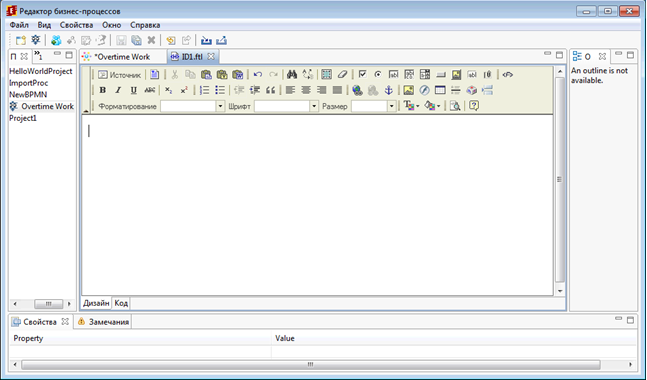
Task: Toggle Источник source view button
Action: click(x=120, y=75)
